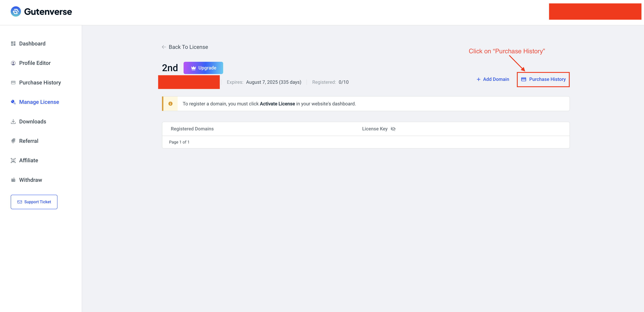Click the Referral tag icon
This screenshot has height=312, width=644.
coord(13,141)
